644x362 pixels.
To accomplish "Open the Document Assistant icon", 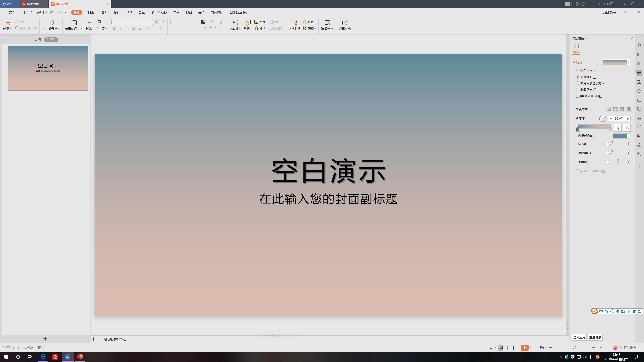I will pos(294,23).
